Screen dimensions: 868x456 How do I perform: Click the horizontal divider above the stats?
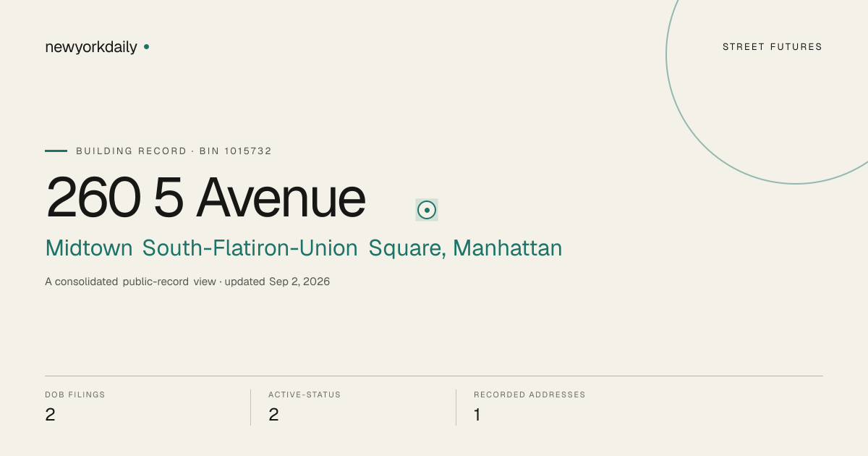pyautogui.click(x=434, y=376)
